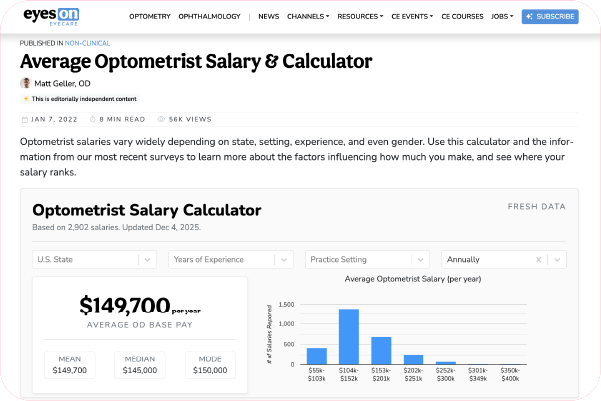The width and height of the screenshot is (601, 401).
Task: Click the $149,700 per year figure
Action: coord(140,306)
